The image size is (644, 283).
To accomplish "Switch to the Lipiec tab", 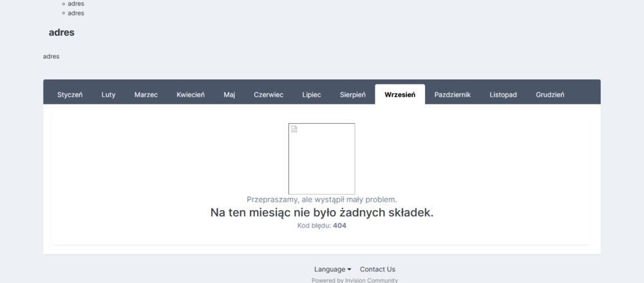I will [312, 95].
